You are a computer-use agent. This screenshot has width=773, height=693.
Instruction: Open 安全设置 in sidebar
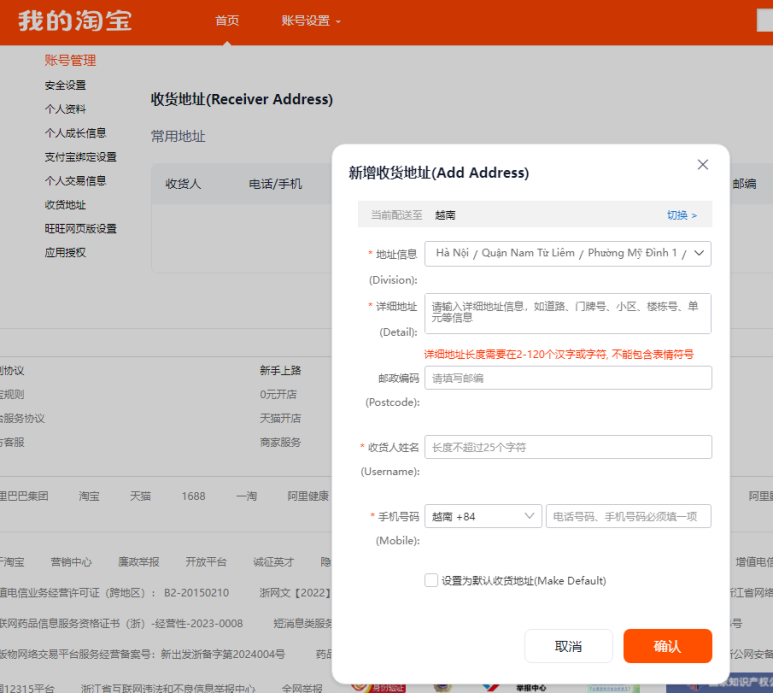(x=65, y=85)
